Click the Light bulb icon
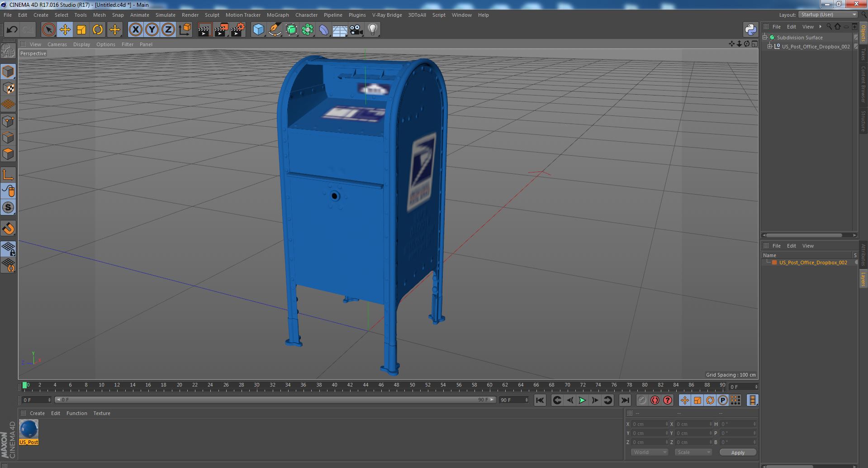 [372, 30]
